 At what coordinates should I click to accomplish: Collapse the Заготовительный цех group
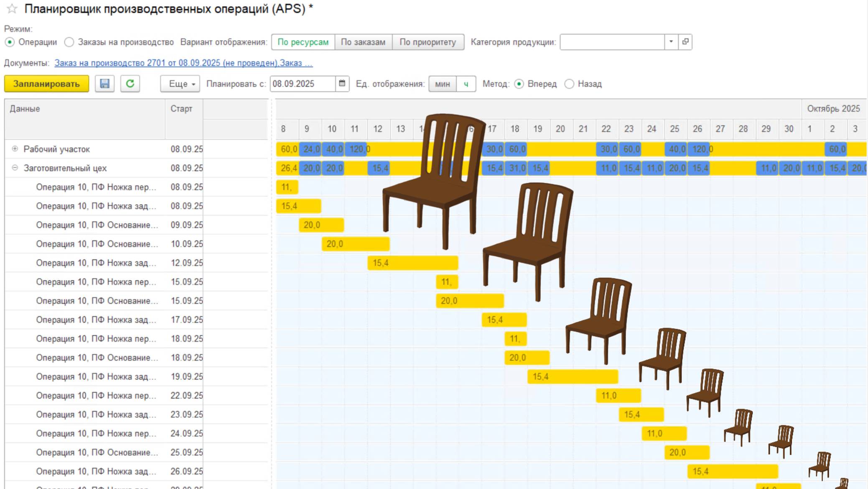[x=15, y=168]
